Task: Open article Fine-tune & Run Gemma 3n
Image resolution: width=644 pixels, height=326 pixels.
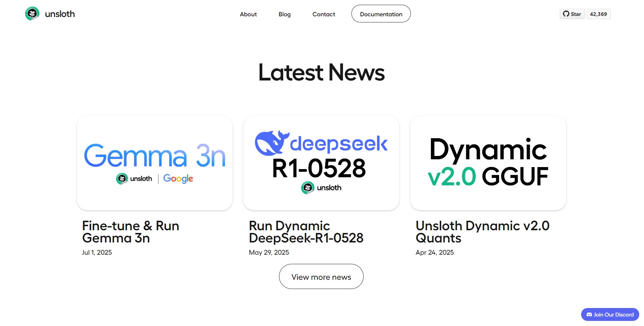Action: pyautogui.click(x=130, y=232)
